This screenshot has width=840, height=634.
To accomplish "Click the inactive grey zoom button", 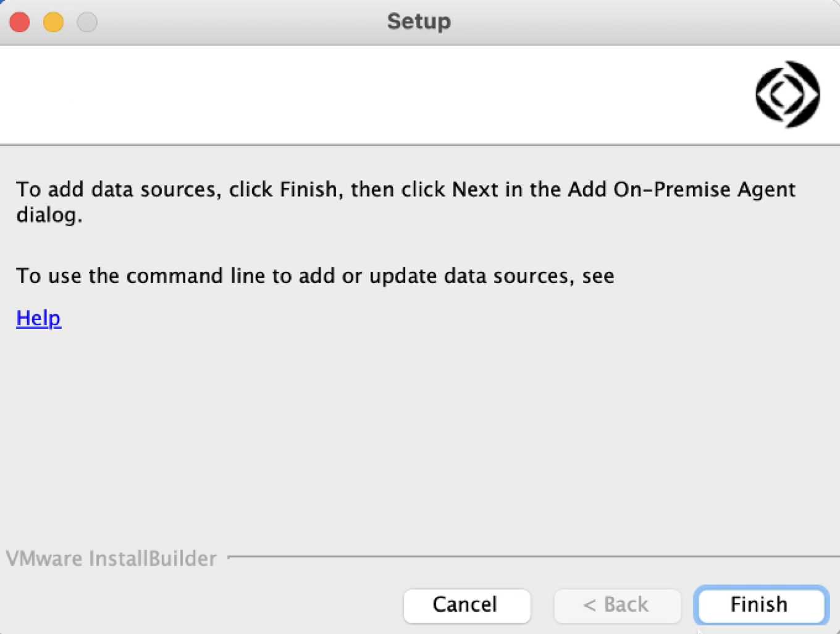I will pos(86,21).
